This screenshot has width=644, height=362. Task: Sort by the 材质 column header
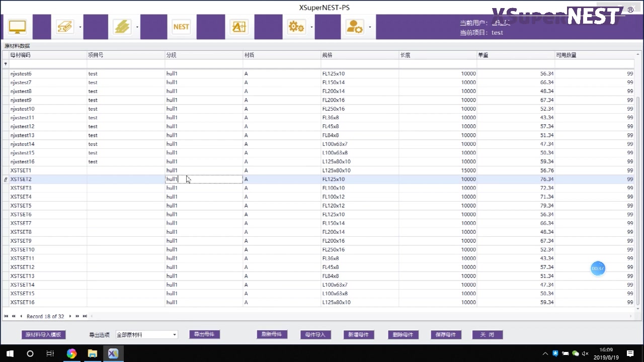282,55
